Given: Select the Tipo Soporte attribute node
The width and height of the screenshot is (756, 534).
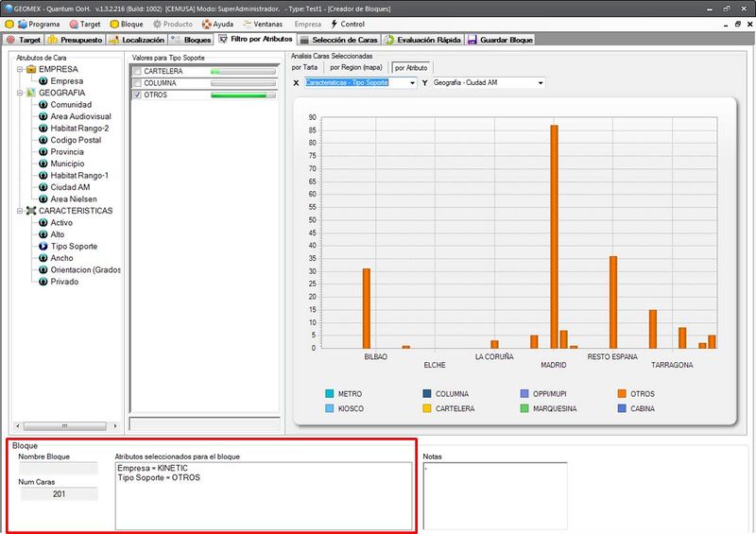Looking at the screenshot, I should (43, 246).
